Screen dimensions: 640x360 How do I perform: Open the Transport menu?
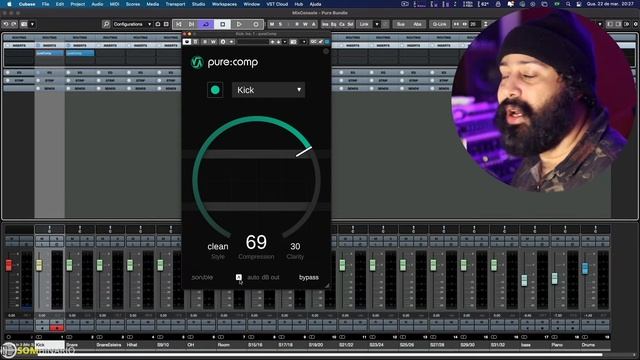click(175, 4)
